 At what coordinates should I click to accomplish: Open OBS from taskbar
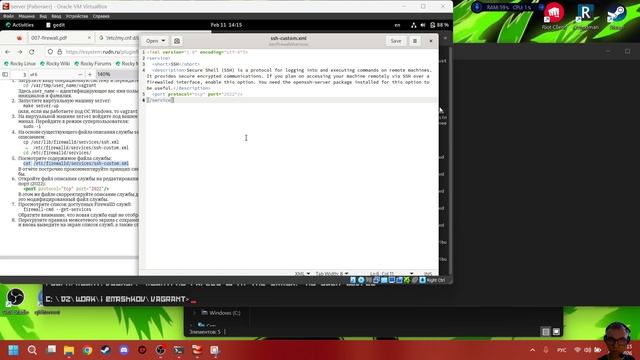160,350
